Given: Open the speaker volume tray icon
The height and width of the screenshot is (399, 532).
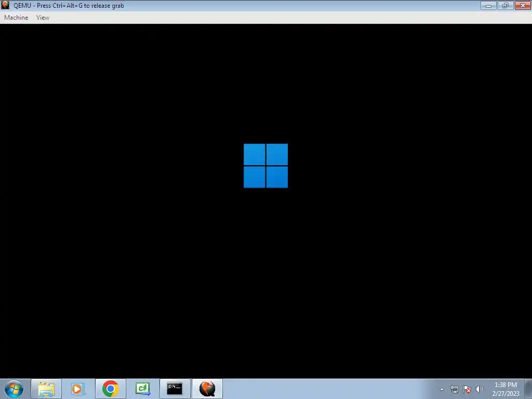Looking at the screenshot, I should (480, 389).
